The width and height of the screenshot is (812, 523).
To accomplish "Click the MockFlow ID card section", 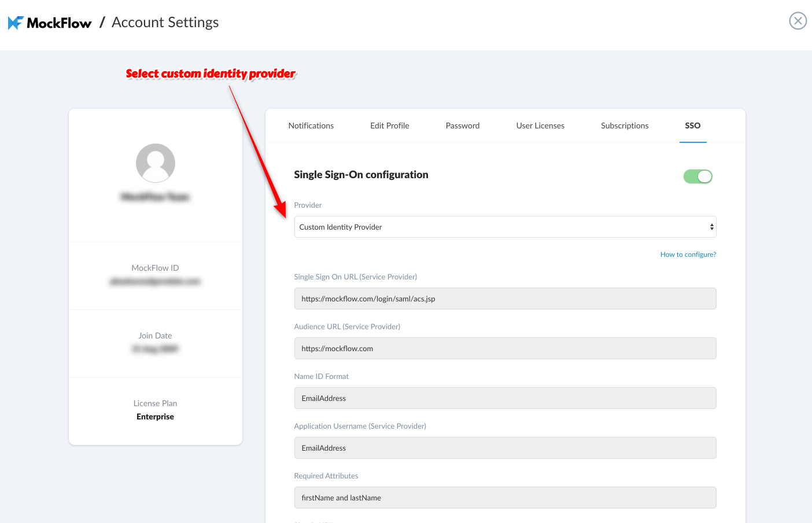I will pyautogui.click(x=155, y=276).
